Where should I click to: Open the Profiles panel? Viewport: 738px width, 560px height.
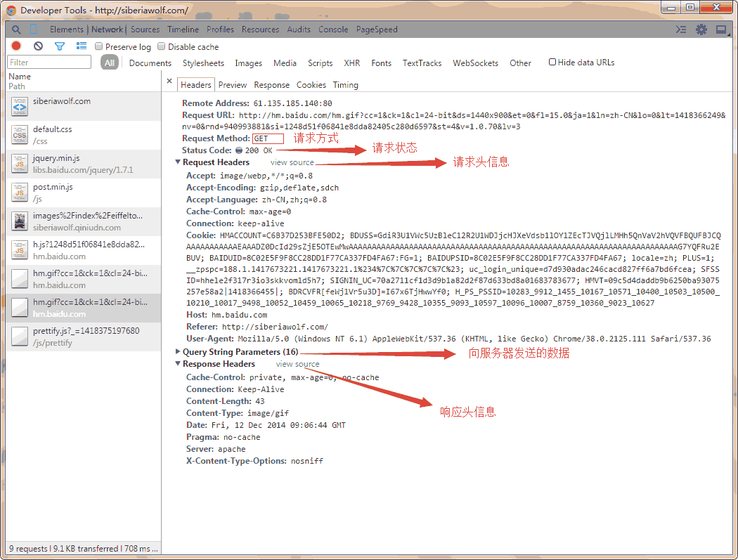(x=220, y=30)
